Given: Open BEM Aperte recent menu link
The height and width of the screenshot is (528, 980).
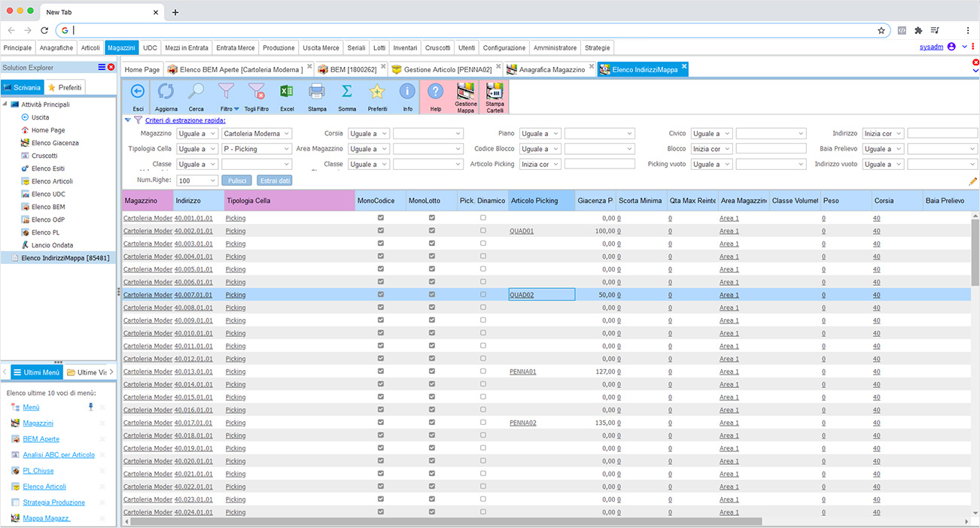Looking at the screenshot, I should pos(41,438).
